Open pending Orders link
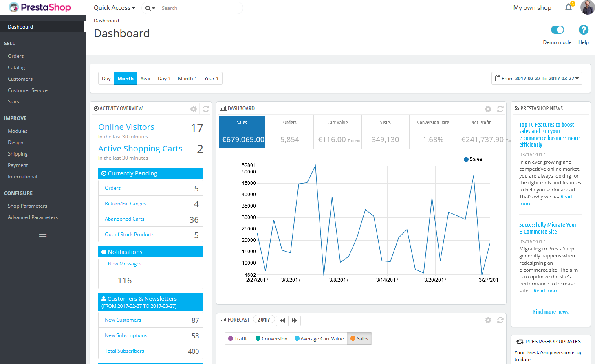 pyautogui.click(x=112, y=188)
